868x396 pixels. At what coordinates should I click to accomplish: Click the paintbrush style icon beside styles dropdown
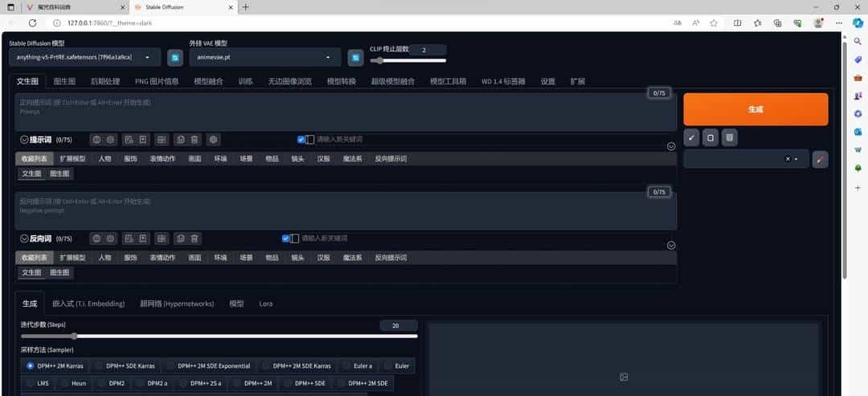point(821,159)
